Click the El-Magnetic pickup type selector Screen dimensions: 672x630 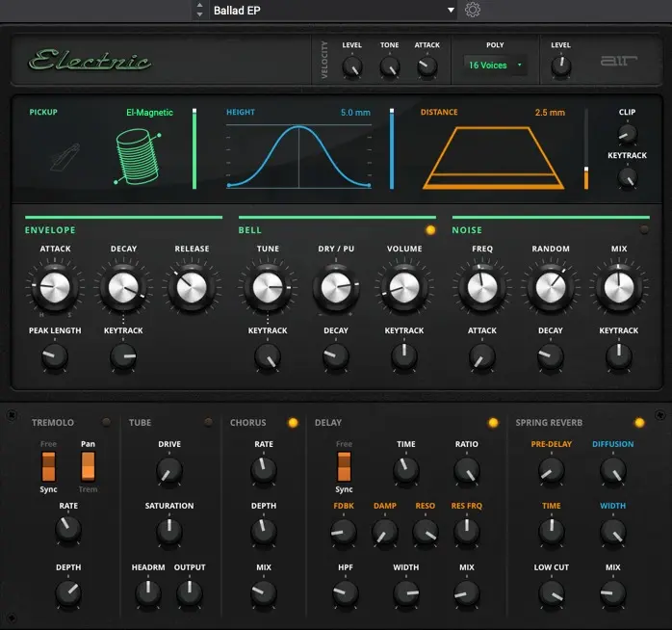(x=149, y=113)
